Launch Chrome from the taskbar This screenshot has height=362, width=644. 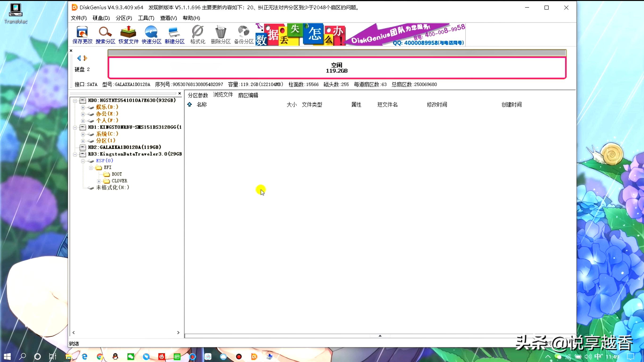[100, 356]
